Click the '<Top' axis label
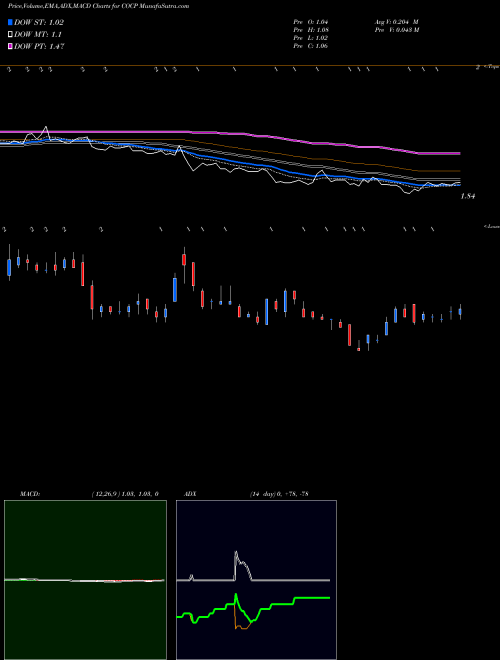The height and width of the screenshot is (660, 500). [x=491, y=67]
